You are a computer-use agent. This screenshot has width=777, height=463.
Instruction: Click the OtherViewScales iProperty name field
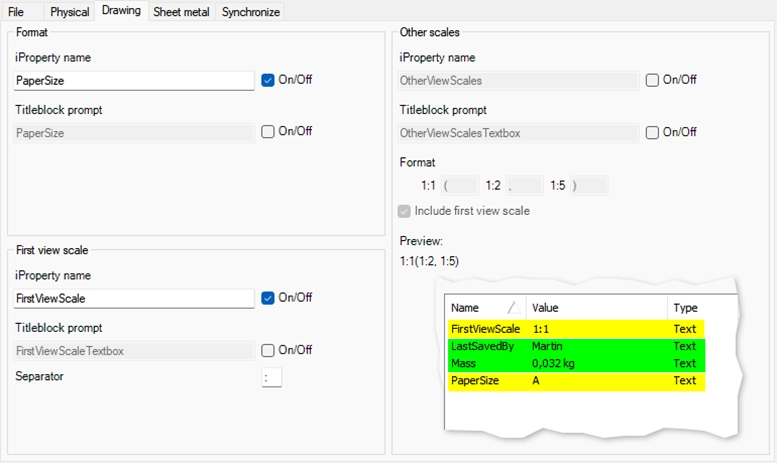pos(518,81)
